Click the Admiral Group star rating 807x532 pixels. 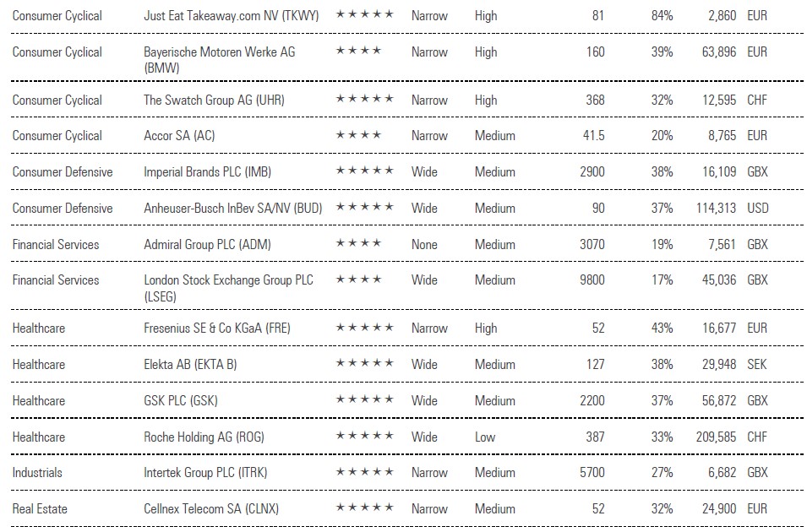click(x=358, y=244)
